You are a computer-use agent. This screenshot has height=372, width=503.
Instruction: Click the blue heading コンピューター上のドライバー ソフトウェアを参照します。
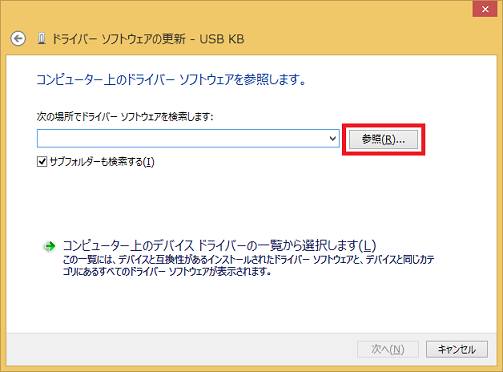[x=171, y=80]
